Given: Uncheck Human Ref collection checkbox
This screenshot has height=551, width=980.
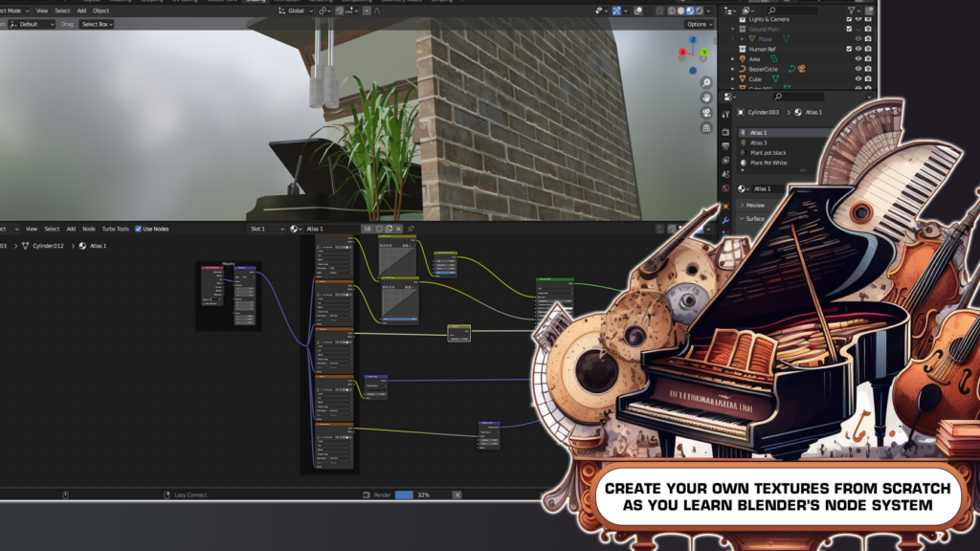Looking at the screenshot, I should pyautogui.click(x=849, y=49).
